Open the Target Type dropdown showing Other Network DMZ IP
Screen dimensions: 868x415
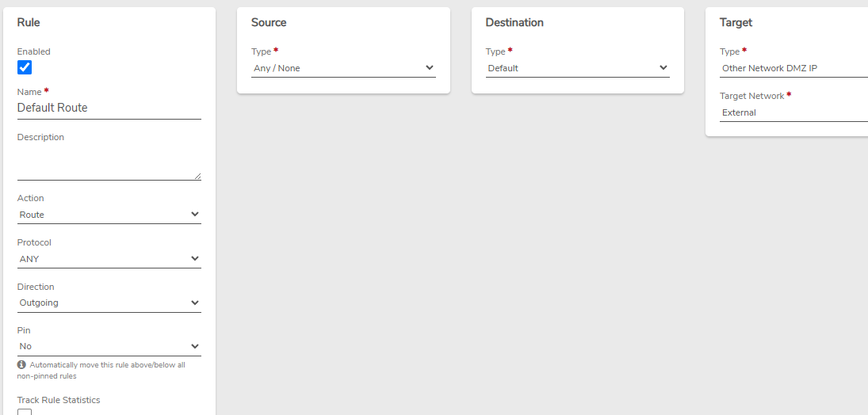point(793,68)
